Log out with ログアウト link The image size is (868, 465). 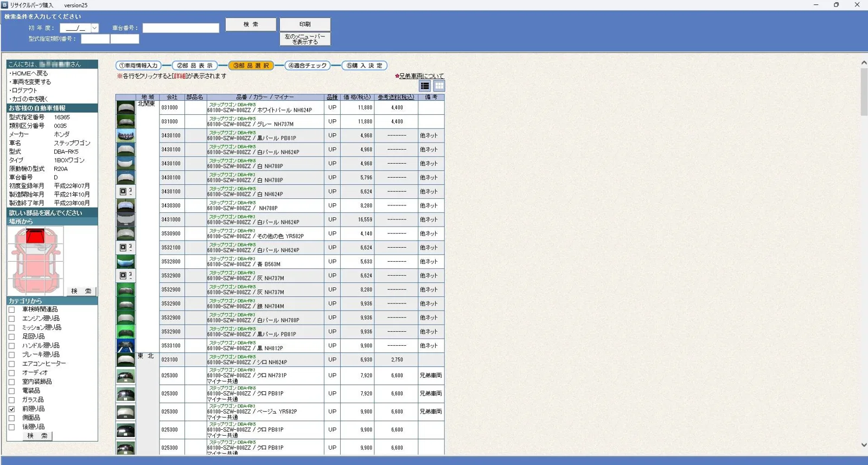pos(23,91)
